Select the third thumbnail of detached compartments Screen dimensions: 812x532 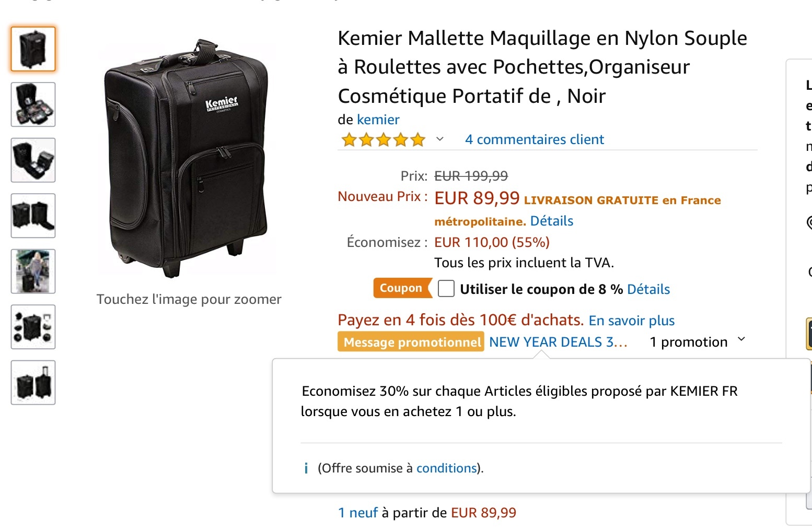(x=33, y=160)
